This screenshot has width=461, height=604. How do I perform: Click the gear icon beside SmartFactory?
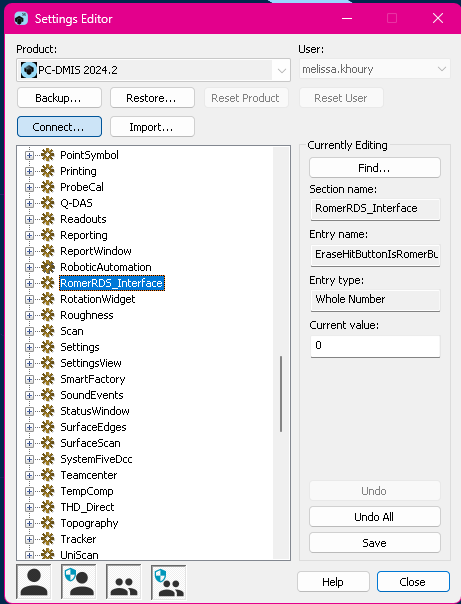(48, 379)
